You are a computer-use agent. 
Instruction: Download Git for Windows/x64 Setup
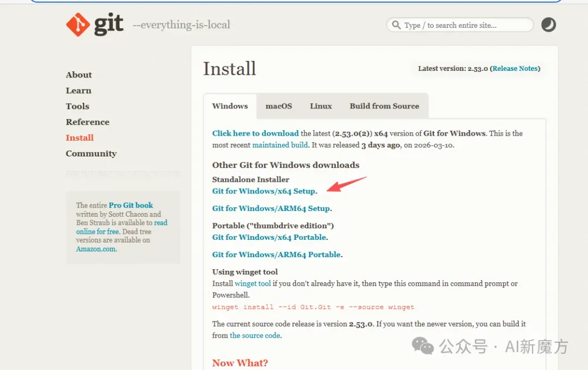(x=264, y=191)
